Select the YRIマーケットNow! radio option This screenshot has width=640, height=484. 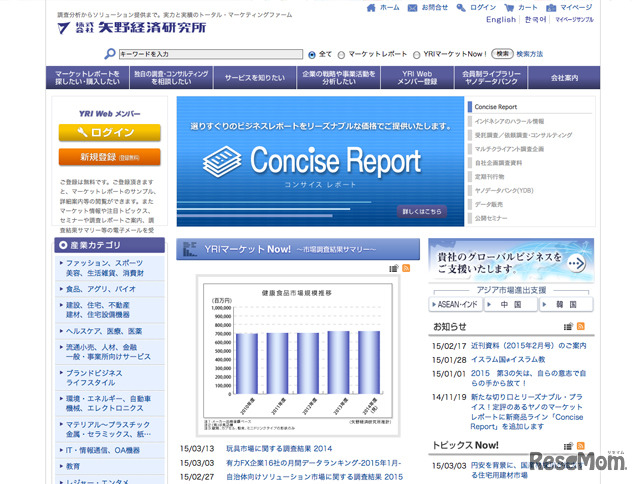tap(415, 54)
